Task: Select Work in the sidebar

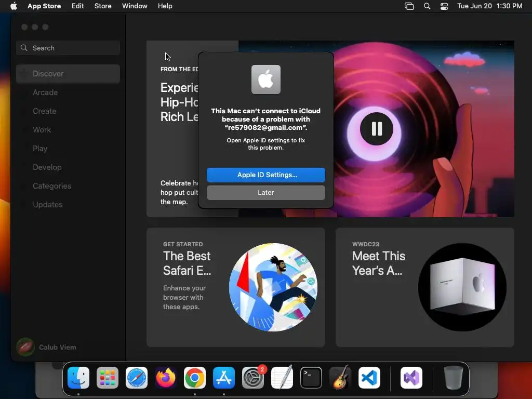Action: point(68,129)
